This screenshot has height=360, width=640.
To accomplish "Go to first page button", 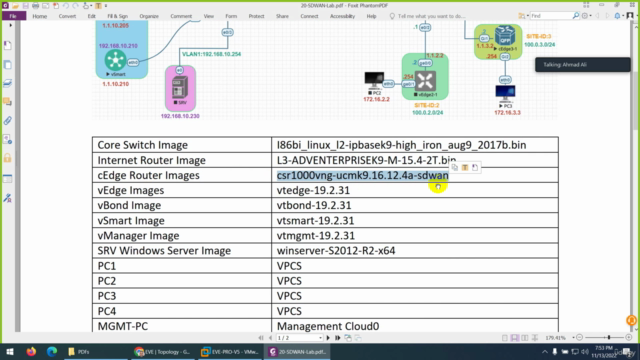I will pyautogui.click(x=261, y=338).
